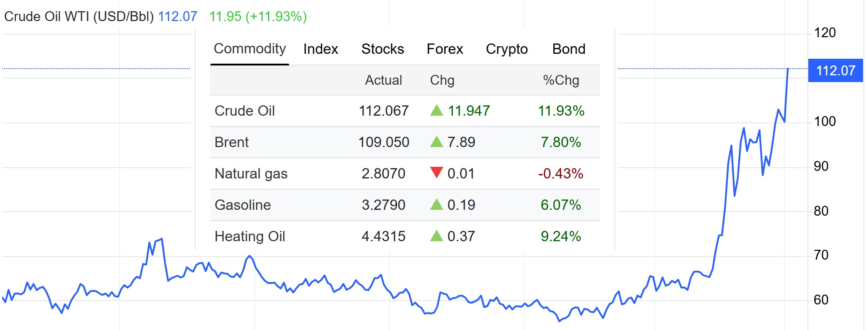Open the Natural gas commodity link
Screen dimensions: 868x330
[x=251, y=174]
